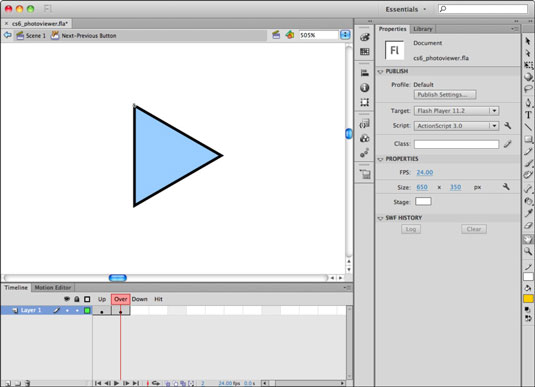This screenshot has height=387, width=535.
Task: Toggle Layer 1 outline color square
Action: pos(87,310)
